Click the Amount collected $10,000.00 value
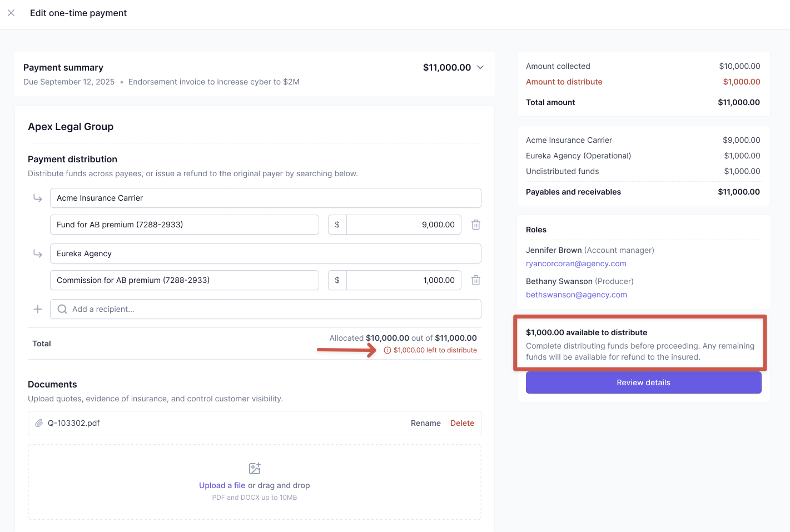Image resolution: width=790 pixels, height=532 pixels. (739, 66)
